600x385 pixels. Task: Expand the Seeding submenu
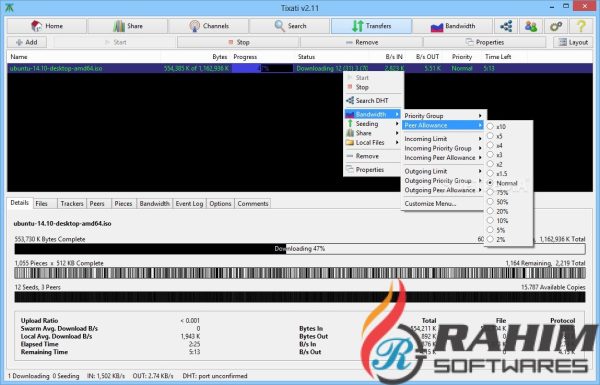pyautogui.click(x=373, y=124)
